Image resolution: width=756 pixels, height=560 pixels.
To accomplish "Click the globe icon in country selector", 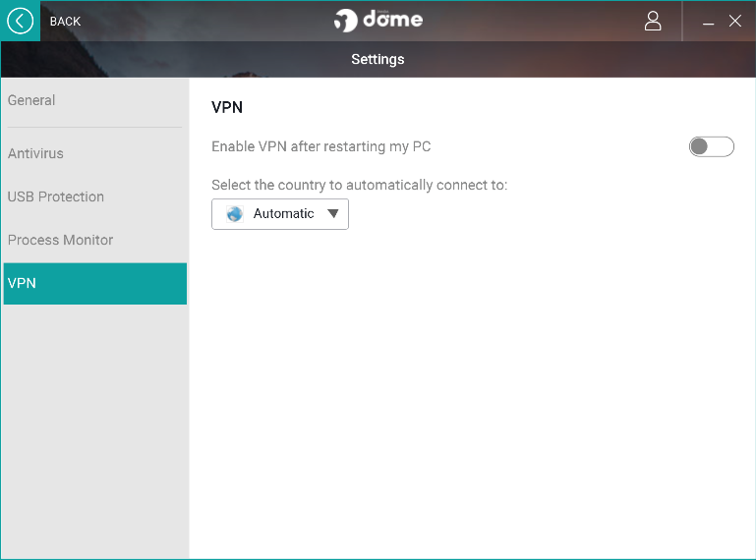I will point(235,214).
